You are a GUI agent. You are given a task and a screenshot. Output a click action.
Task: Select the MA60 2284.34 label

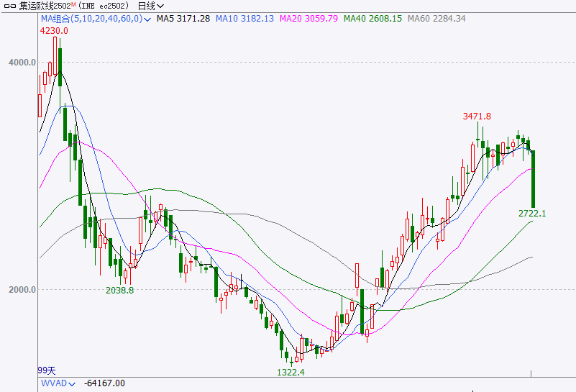436,19
